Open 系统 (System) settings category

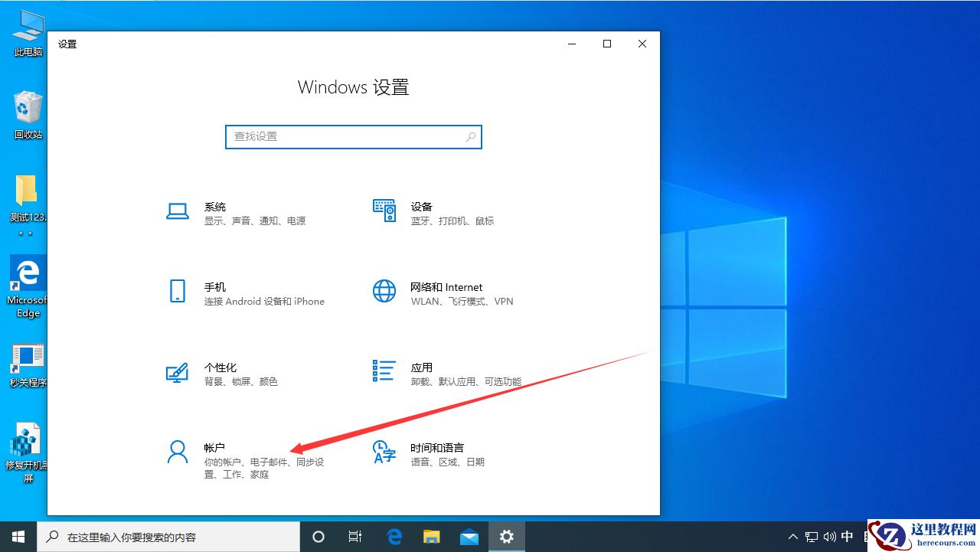[214, 213]
